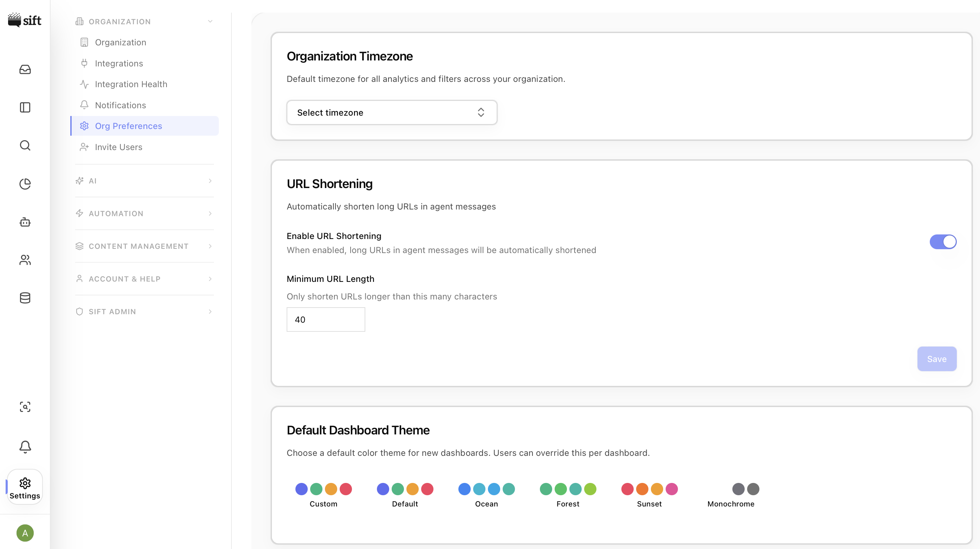Click the Save button
980x549 pixels.
[937, 359]
